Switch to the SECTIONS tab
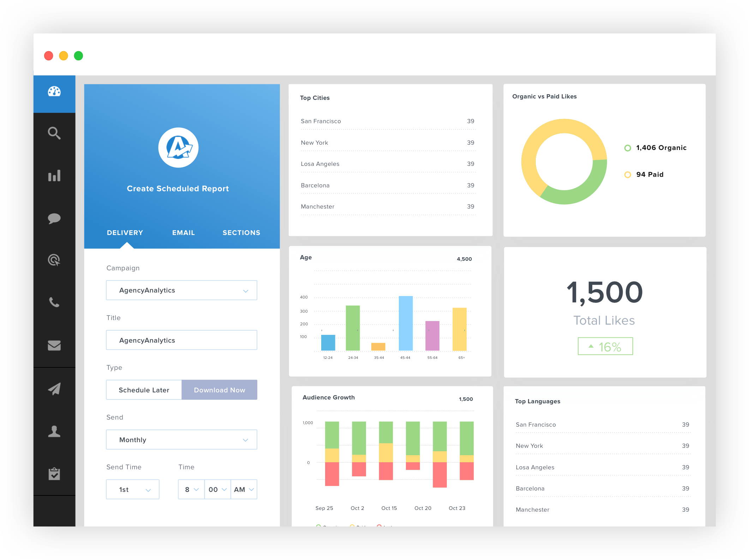The height and width of the screenshot is (560, 749). 241,231
